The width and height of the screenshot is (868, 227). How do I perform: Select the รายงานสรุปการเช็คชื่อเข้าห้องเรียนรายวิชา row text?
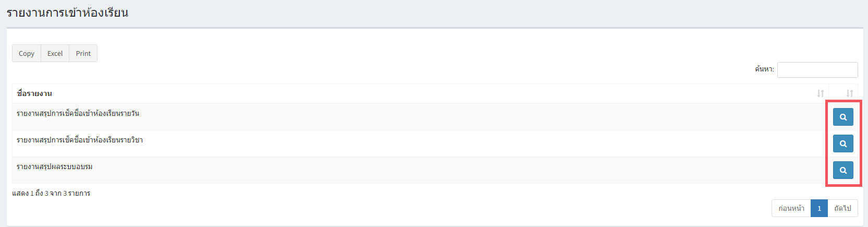(80, 140)
